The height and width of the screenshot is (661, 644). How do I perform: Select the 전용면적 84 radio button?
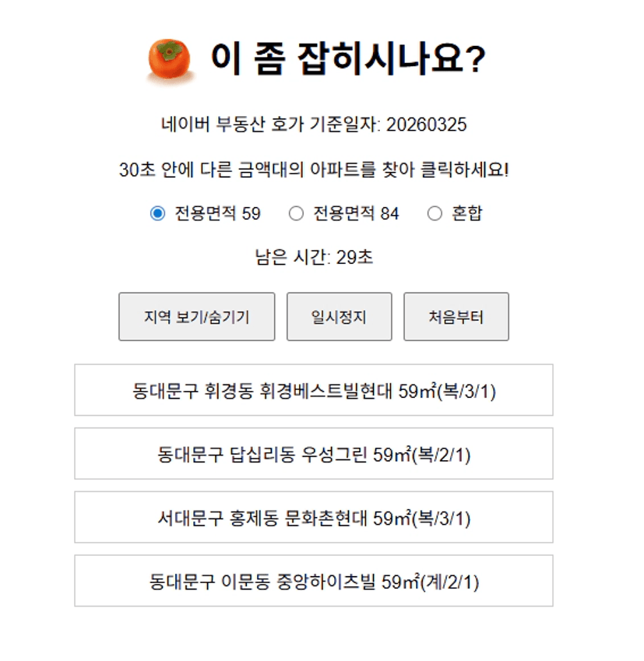(x=296, y=213)
